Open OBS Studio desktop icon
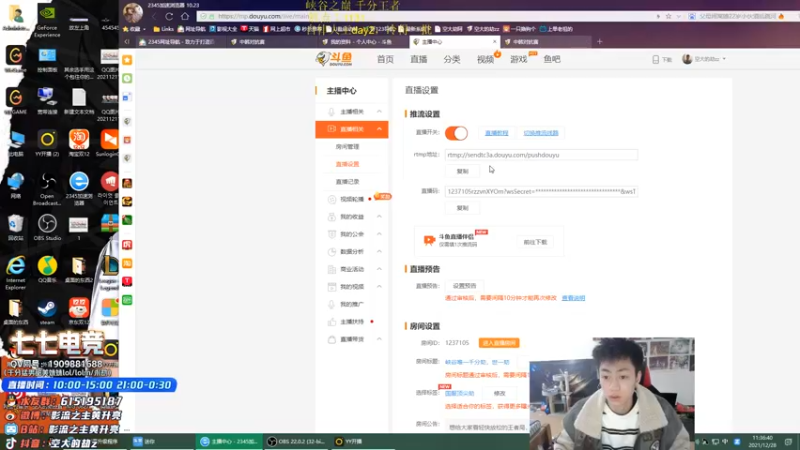The height and width of the screenshot is (450, 800). [x=47, y=227]
